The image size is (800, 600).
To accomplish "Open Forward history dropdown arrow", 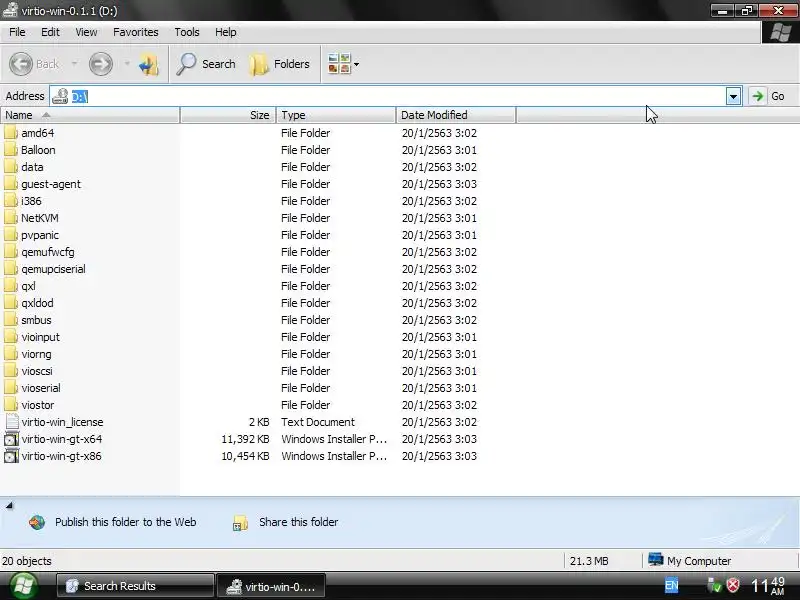I will click(127, 64).
